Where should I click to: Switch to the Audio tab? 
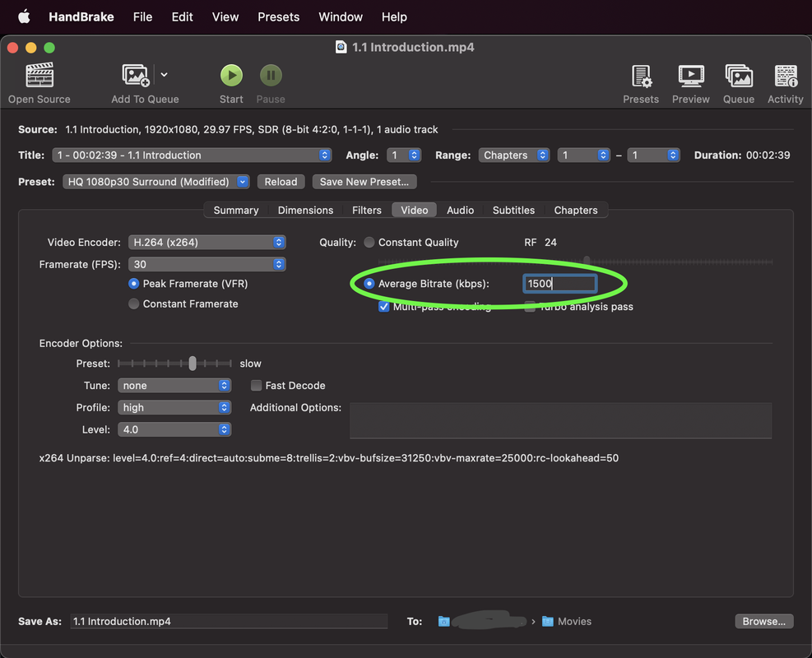[x=460, y=211]
